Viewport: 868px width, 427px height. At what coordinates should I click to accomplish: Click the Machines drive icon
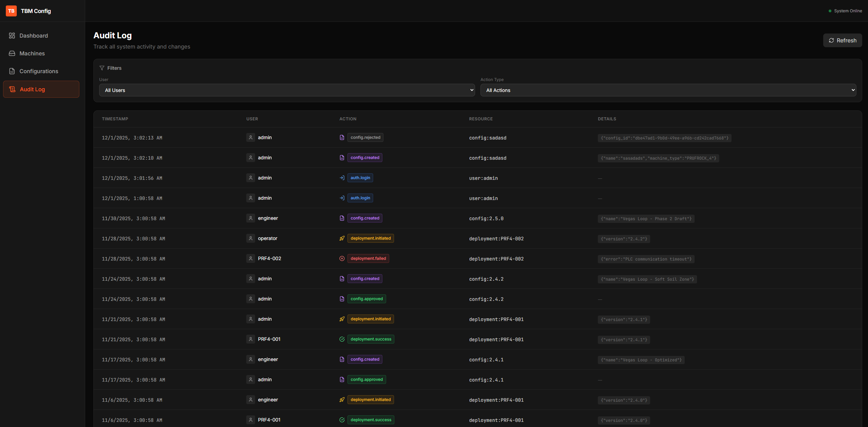tap(12, 53)
